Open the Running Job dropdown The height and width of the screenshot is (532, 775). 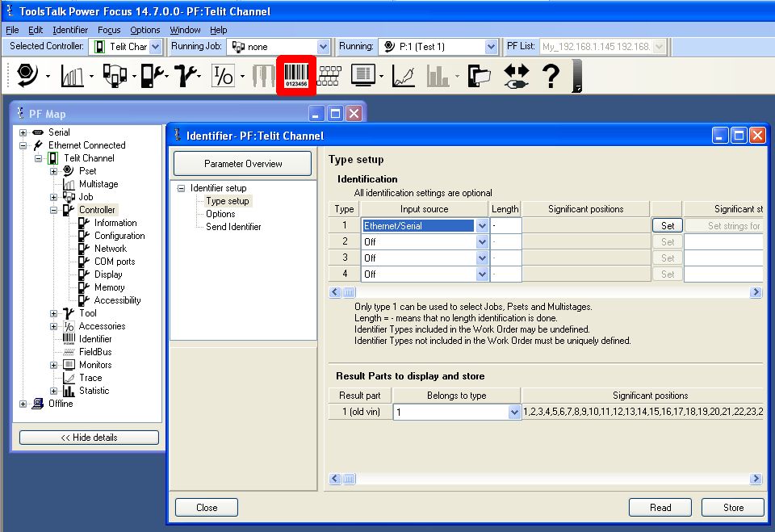point(323,47)
